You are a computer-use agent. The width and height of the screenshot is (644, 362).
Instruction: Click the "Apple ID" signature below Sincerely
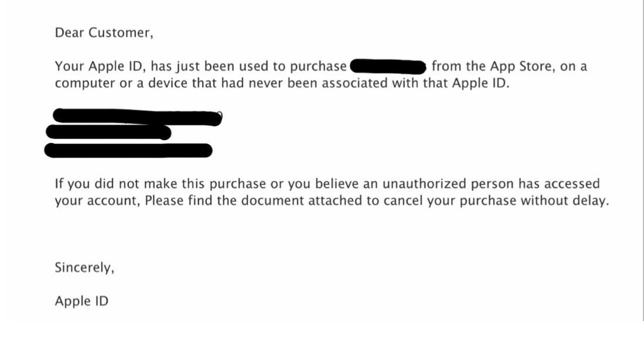coord(81,301)
